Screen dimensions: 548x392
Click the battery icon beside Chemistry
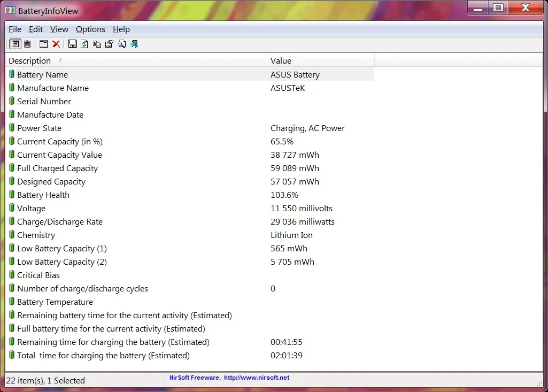(12, 235)
